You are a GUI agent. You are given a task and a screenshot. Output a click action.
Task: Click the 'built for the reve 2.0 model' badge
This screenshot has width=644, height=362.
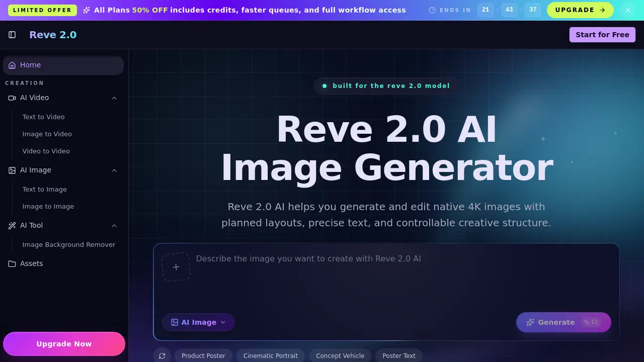tap(386, 86)
